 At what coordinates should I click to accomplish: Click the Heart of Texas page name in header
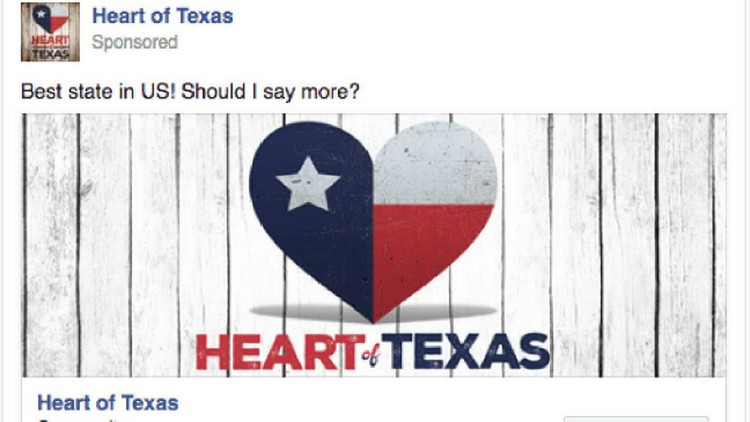click(x=163, y=16)
